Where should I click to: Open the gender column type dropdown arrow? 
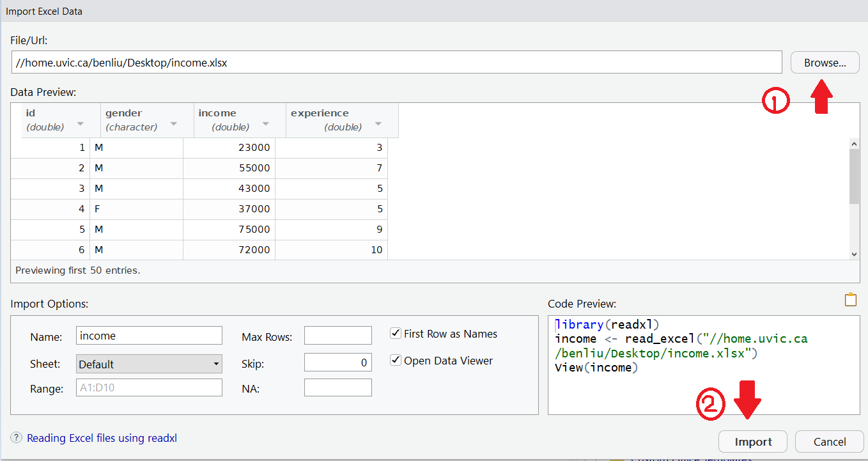[174, 124]
